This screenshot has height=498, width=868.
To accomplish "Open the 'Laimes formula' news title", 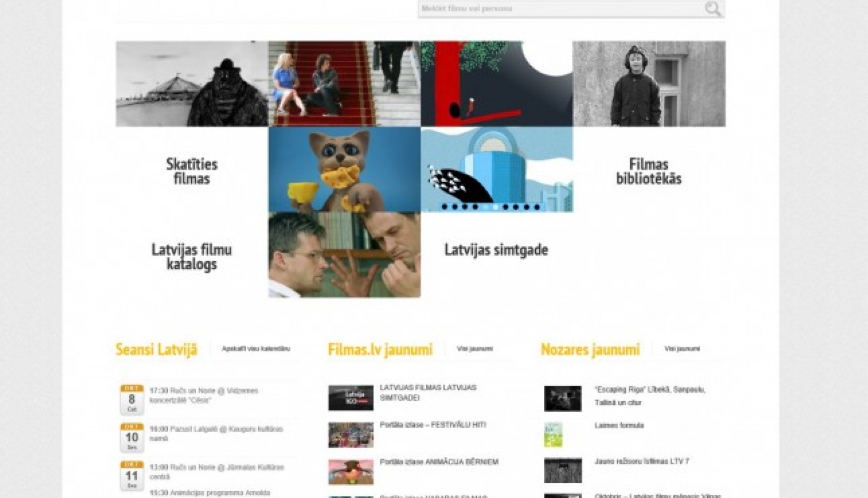I will (619, 425).
